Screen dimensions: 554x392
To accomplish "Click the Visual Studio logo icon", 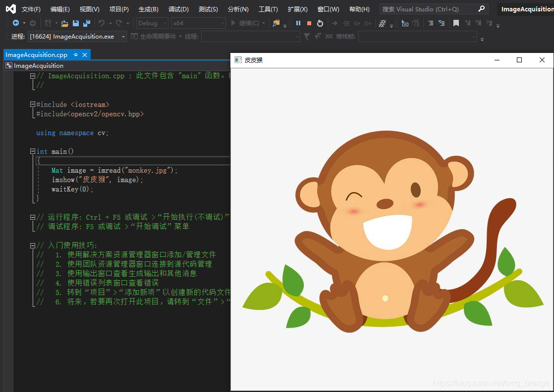I will click(x=10, y=9).
